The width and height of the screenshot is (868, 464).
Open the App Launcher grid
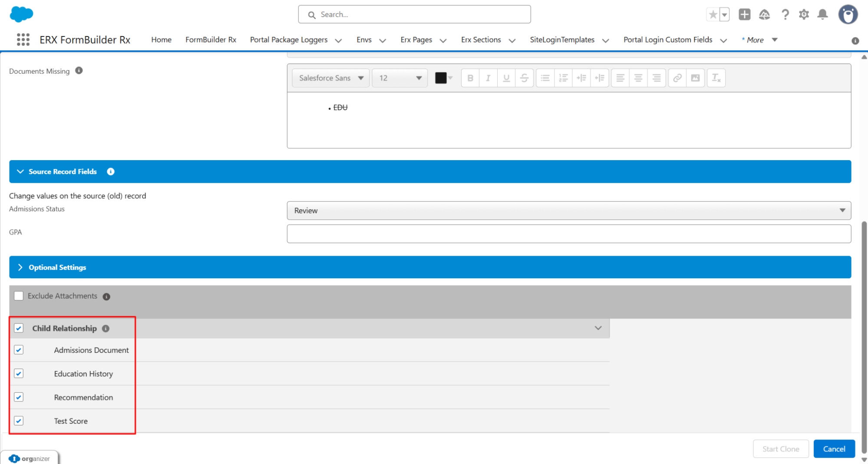[x=23, y=39]
